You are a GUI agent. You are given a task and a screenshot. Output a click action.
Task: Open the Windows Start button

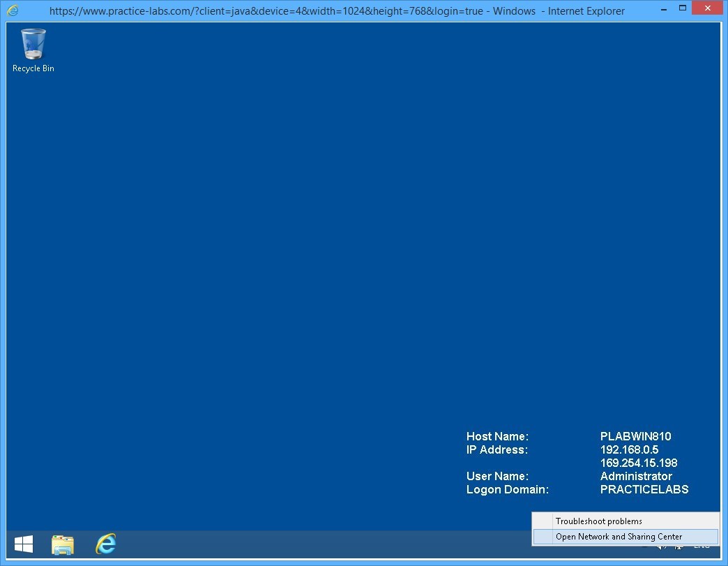tap(24, 544)
